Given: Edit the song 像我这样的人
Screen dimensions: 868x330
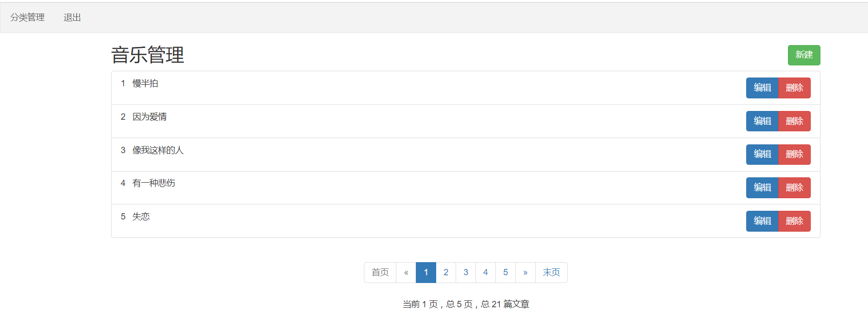Looking at the screenshot, I should (762, 155).
